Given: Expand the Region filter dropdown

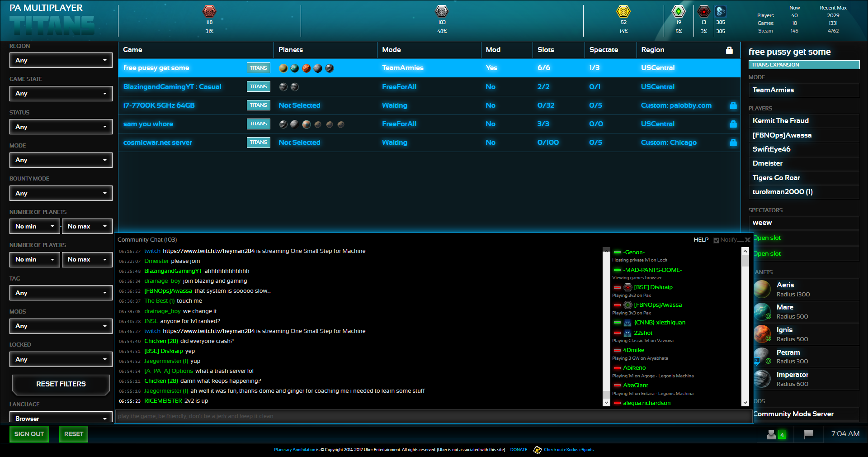Looking at the screenshot, I should 61,60.
